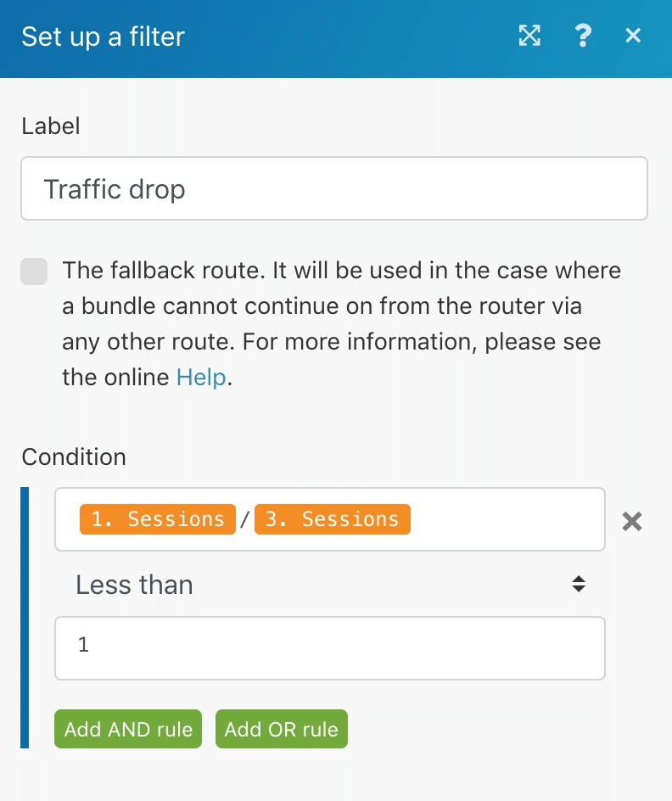672x801 pixels.
Task: Remove the Sessions condition with X icon
Action: pyautogui.click(x=632, y=522)
